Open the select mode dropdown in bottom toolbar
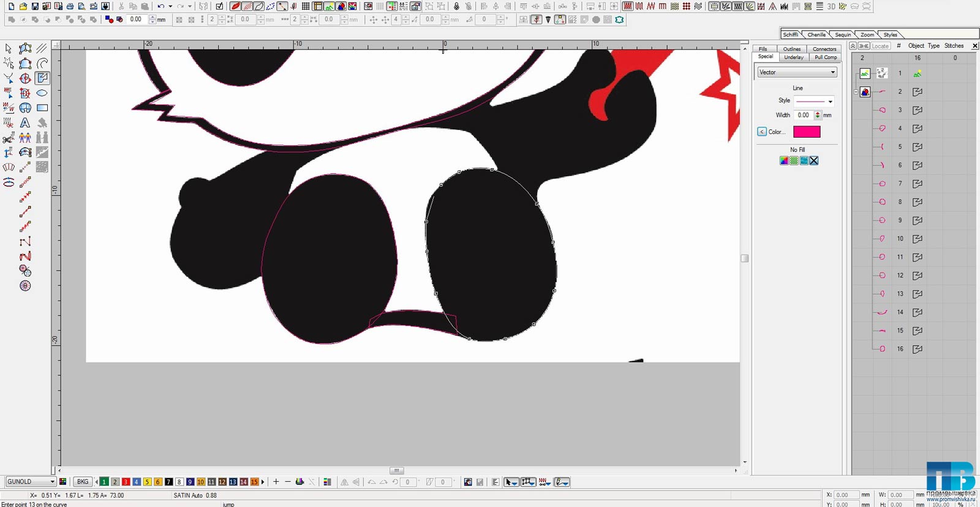 tap(511, 483)
